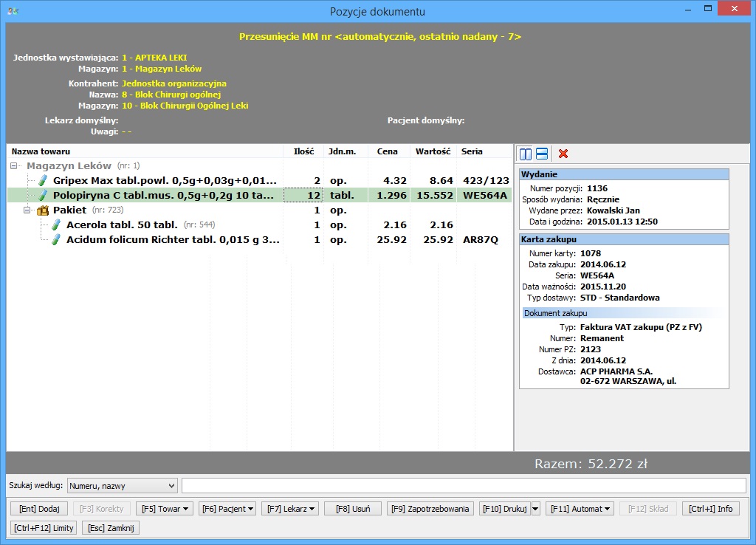The width and height of the screenshot is (756, 545).
Task: Close details panel with red X icon
Action: click(563, 154)
